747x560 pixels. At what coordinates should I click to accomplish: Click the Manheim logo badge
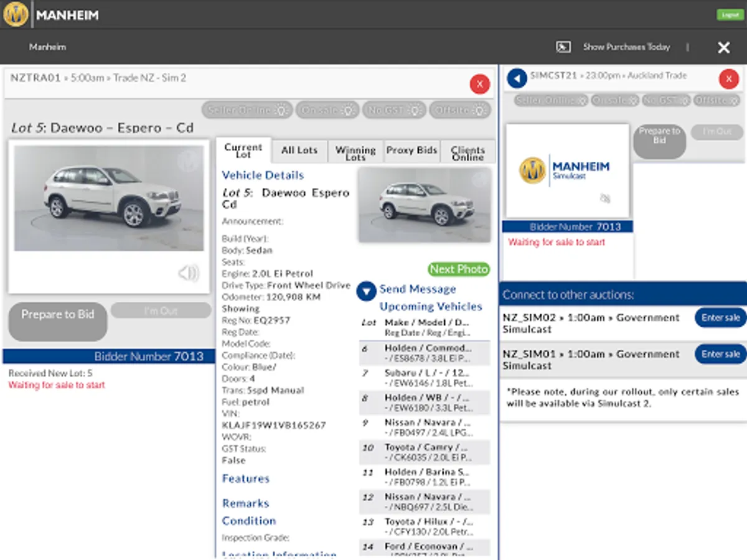(16, 14)
